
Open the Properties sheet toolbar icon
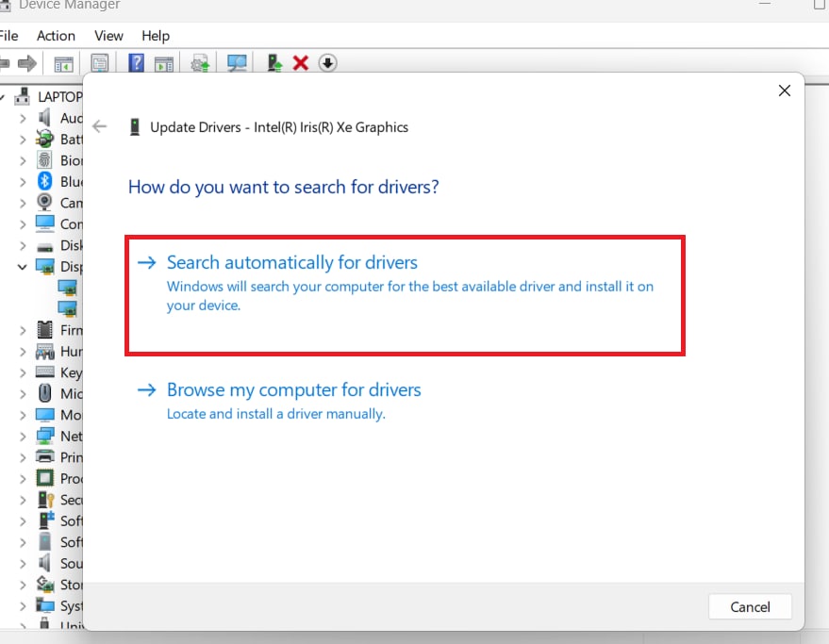click(x=99, y=63)
